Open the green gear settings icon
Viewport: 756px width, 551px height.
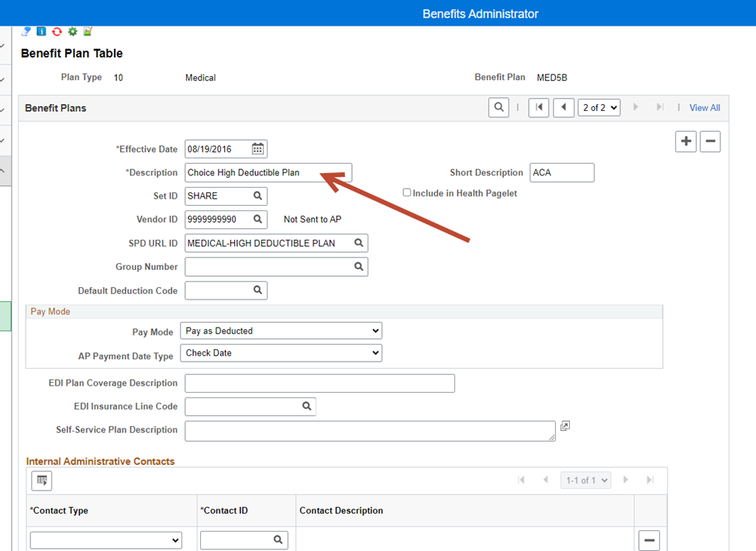tap(72, 31)
